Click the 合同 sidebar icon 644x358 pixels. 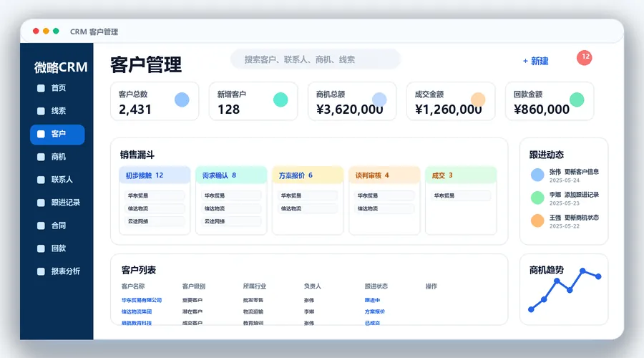click(41, 226)
